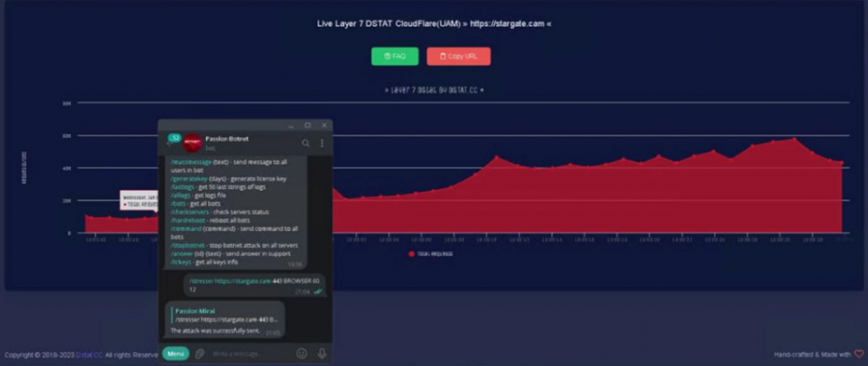Select the /stopbotnet command in chat

(188, 245)
